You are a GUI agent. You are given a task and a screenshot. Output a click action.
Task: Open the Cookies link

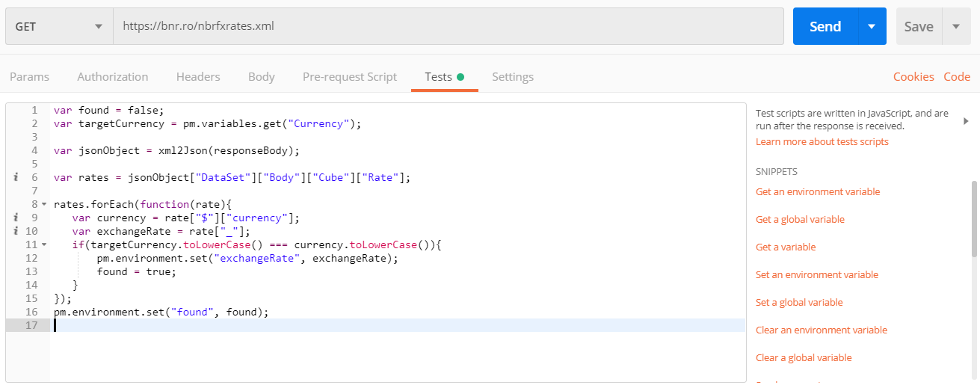pyautogui.click(x=913, y=77)
